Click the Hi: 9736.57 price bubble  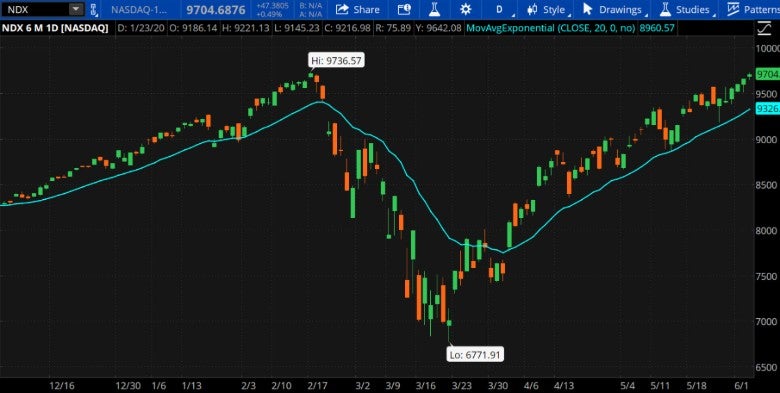(337, 61)
